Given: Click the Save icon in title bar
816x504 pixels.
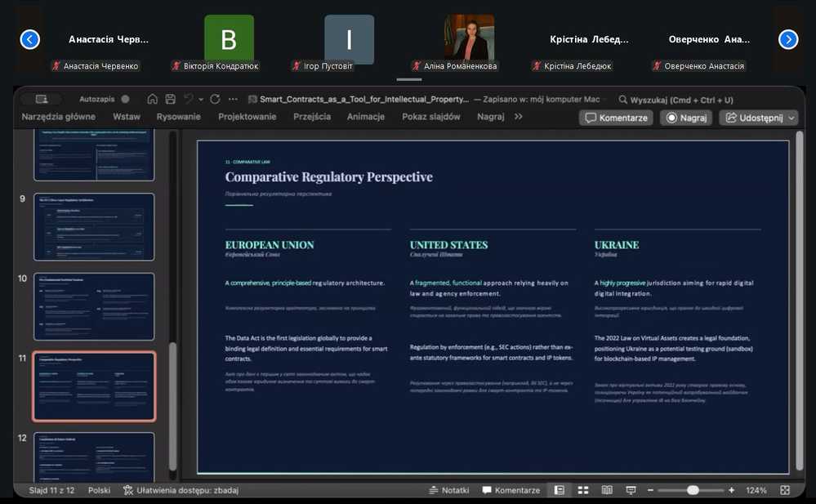Looking at the screenshot, I should [x=170, y=99].
